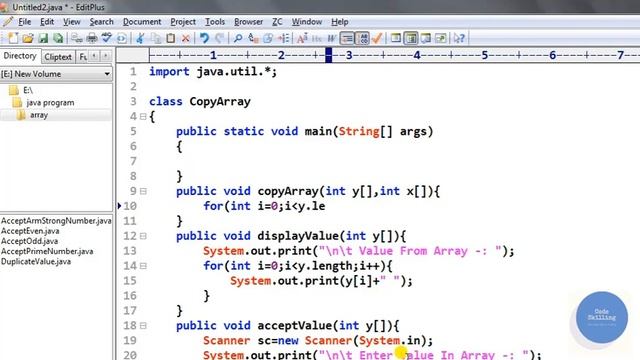Open AcceptOdd.java from the file list

(x=29, y=241)
